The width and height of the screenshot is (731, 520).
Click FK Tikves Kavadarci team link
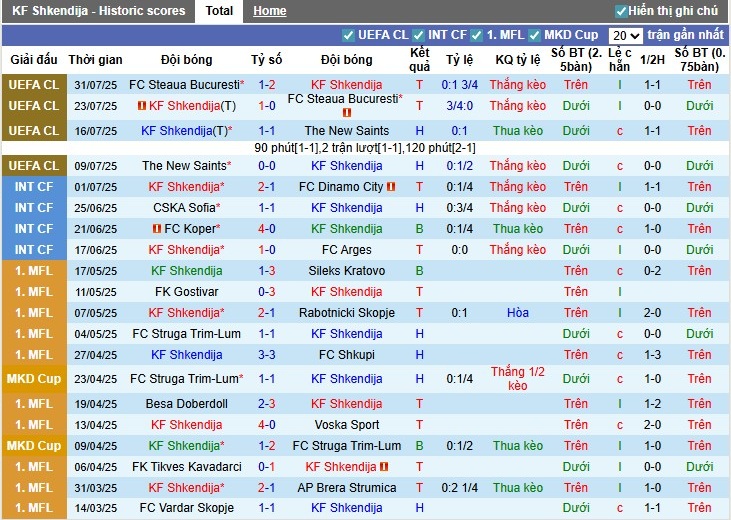click(x=186, y=467)
